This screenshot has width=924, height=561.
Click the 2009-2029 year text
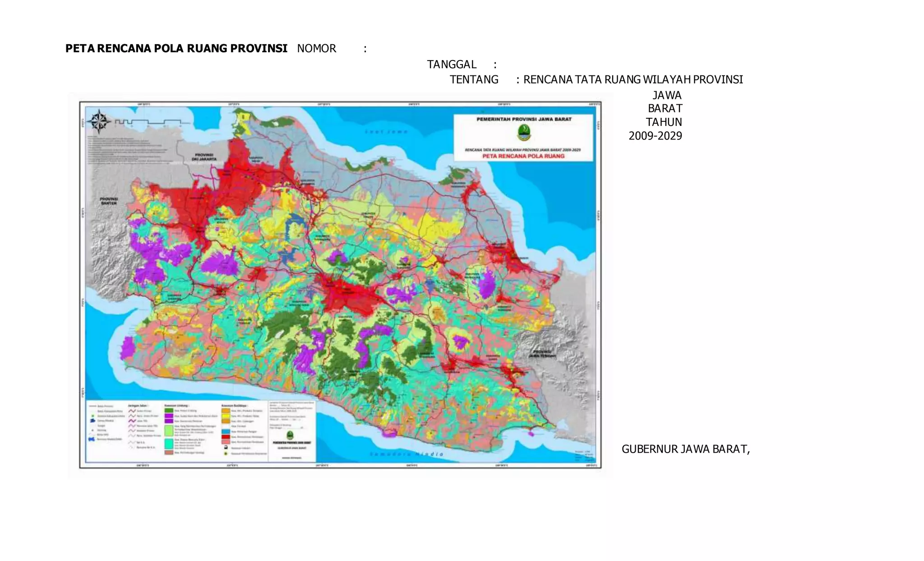tap(655, 136)
